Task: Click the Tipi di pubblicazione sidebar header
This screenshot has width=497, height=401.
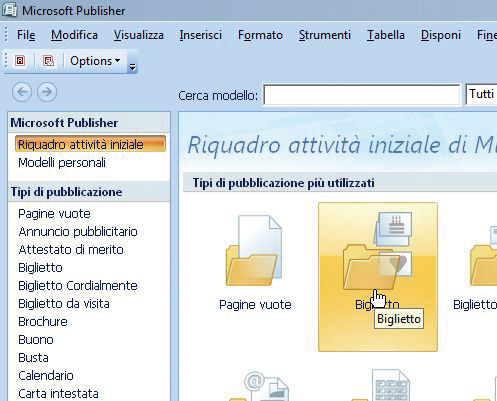Action: pos(66,192)
